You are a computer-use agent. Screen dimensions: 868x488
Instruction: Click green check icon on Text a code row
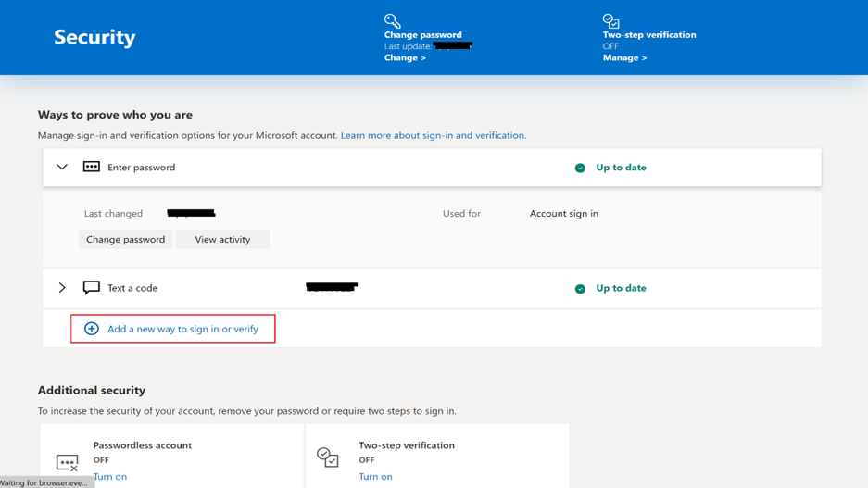580,289
